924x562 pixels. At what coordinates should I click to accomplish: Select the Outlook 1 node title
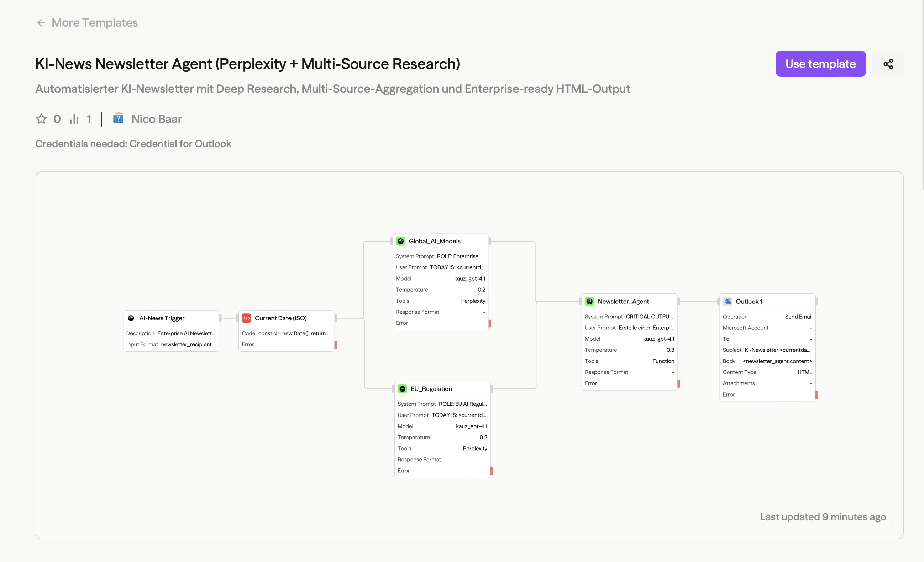point(749,302)
